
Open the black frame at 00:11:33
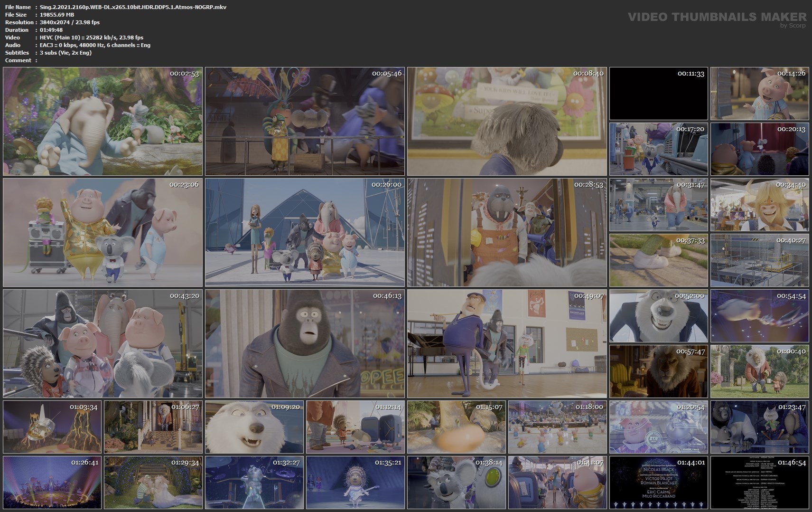659,94
